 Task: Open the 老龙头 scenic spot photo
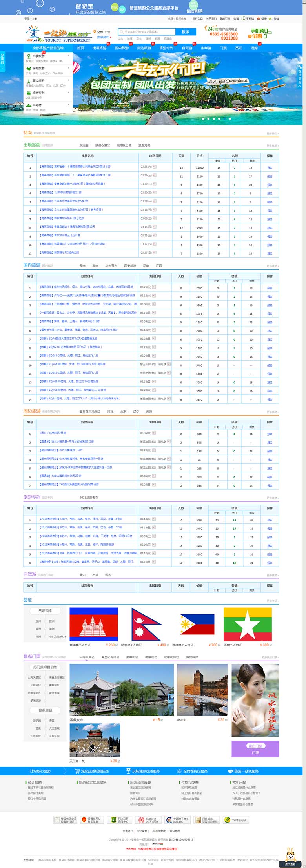[x=202, y=689]
